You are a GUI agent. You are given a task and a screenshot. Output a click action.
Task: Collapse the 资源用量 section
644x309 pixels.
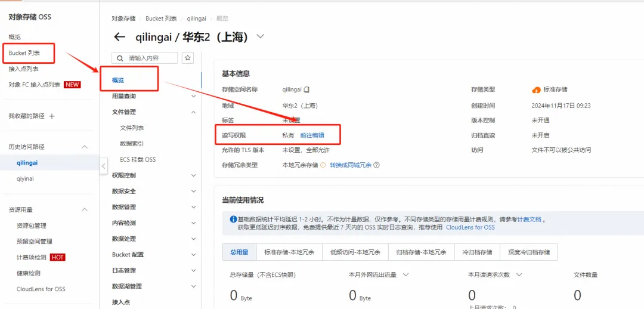[x=85, y=209]
